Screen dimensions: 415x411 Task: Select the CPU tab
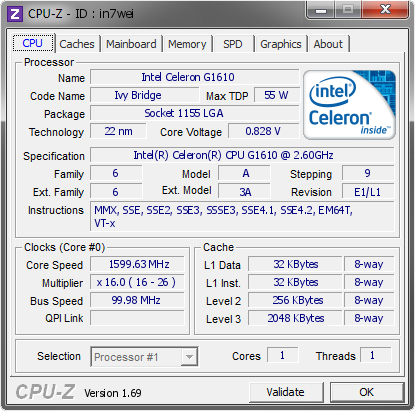pyautogui.click(x=33, y=43)
